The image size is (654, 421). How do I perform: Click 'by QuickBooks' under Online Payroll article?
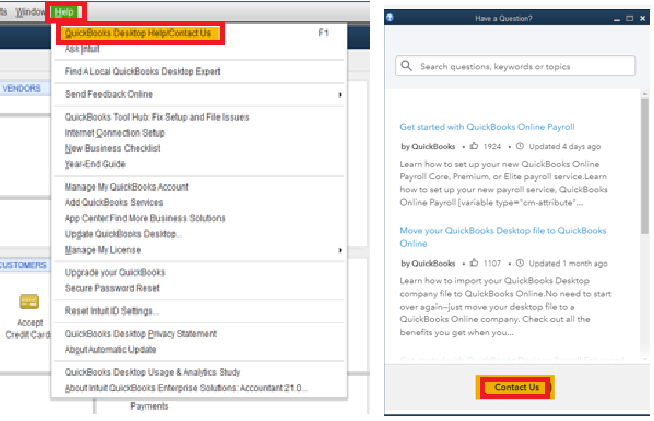[x=428, y=146]
